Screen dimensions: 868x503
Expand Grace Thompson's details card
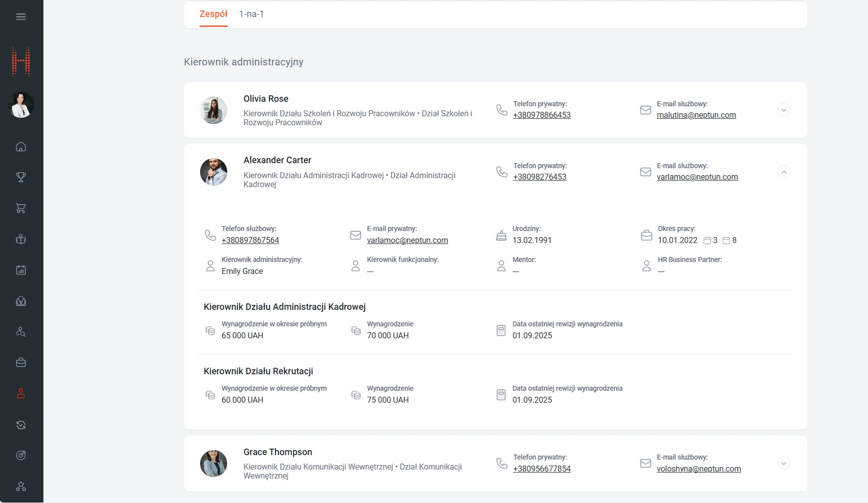[x=784, y=464]
